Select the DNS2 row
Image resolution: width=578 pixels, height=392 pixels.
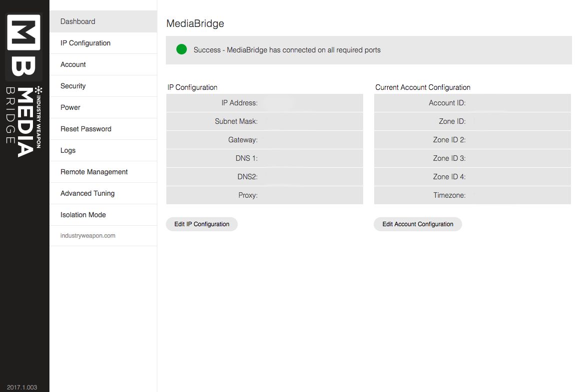(265, 177)
